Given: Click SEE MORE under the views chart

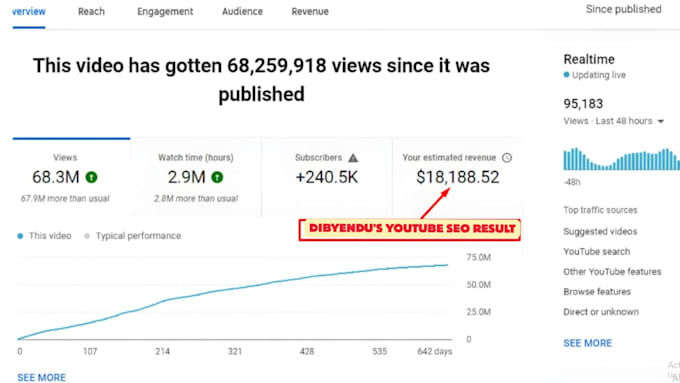Looking at the screenshot, I should [42, 377].
